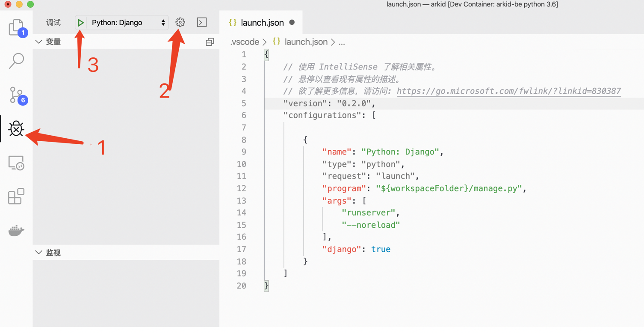Click the "Python: Django" string value in editor
644x333 pixels.
[x=400, y=152]
